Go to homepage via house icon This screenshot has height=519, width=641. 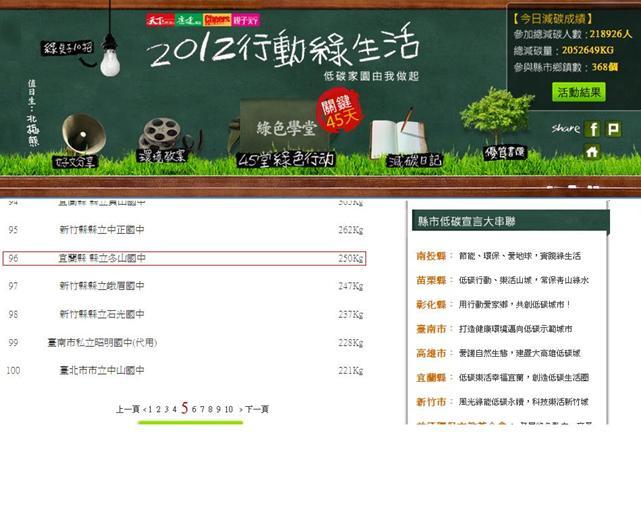pos(592,152)
